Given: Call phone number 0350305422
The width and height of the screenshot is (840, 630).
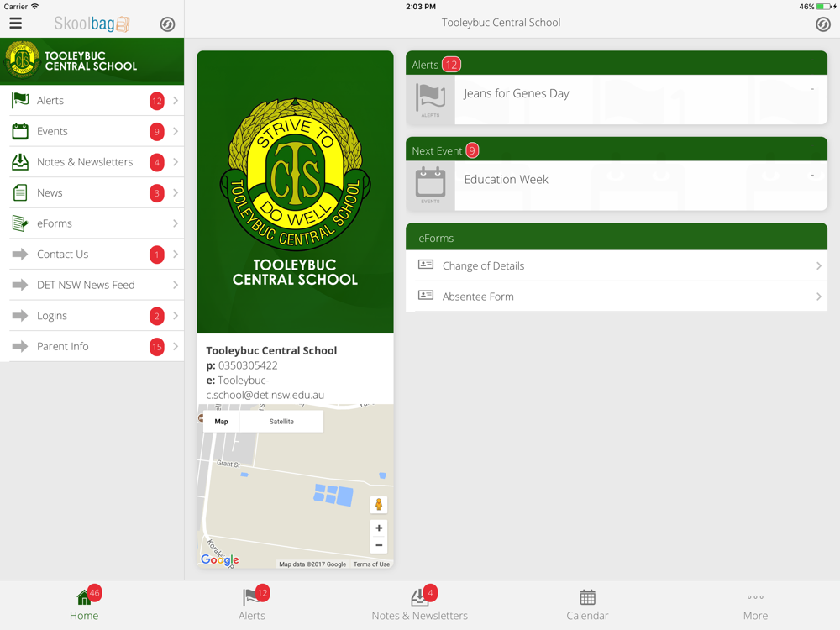Looking at the screenshot, I should (248, 365).
